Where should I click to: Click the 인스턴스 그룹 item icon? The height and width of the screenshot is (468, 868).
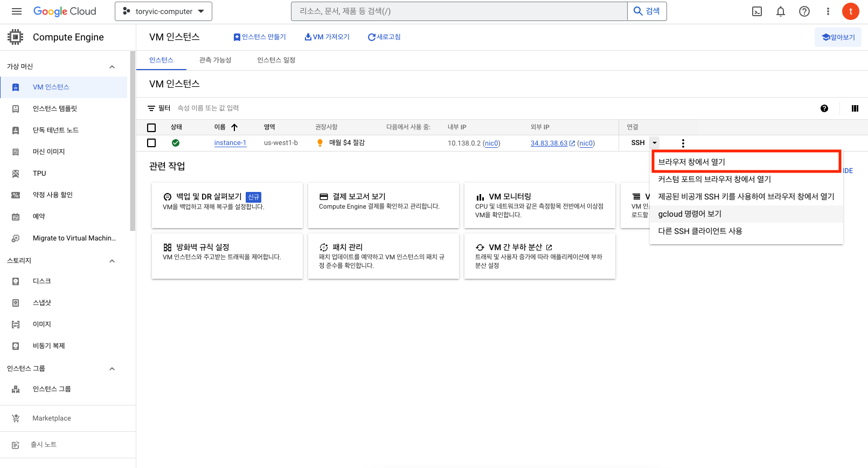click(16, 389)
